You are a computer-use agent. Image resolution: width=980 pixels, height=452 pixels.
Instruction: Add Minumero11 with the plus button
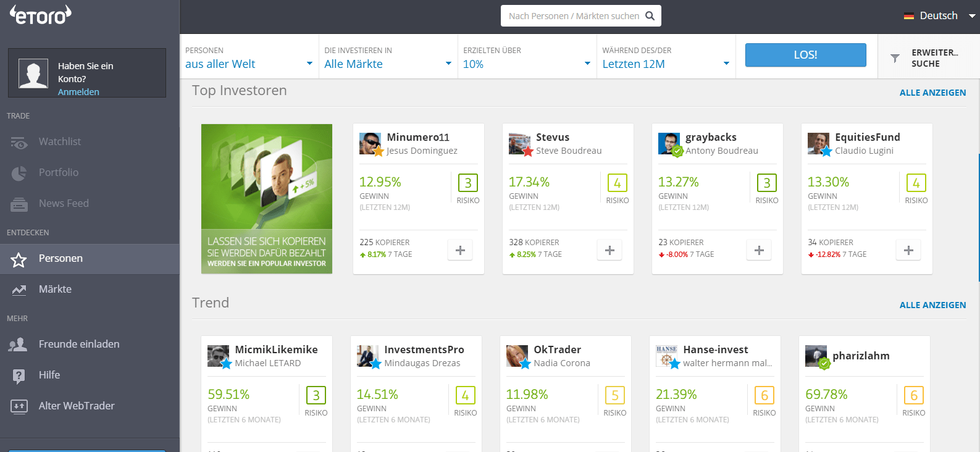click(460, 250)
